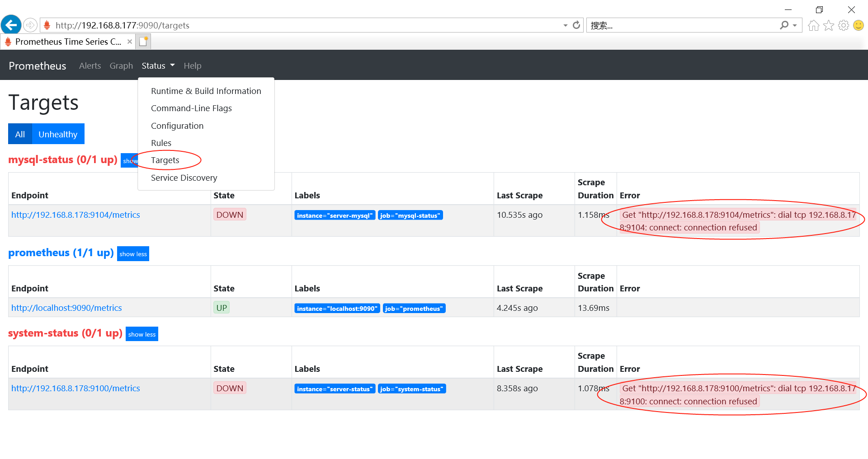The height and width of the screenshot is (459, 868).
Task: Click instance="server-mysql" label badge
Action: coord(335,215)
